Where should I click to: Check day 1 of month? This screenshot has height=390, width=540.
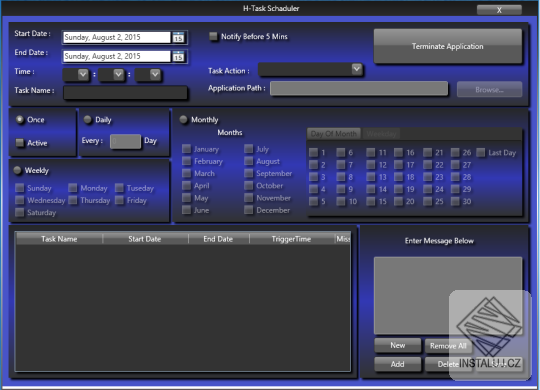[x=313, y=152]
